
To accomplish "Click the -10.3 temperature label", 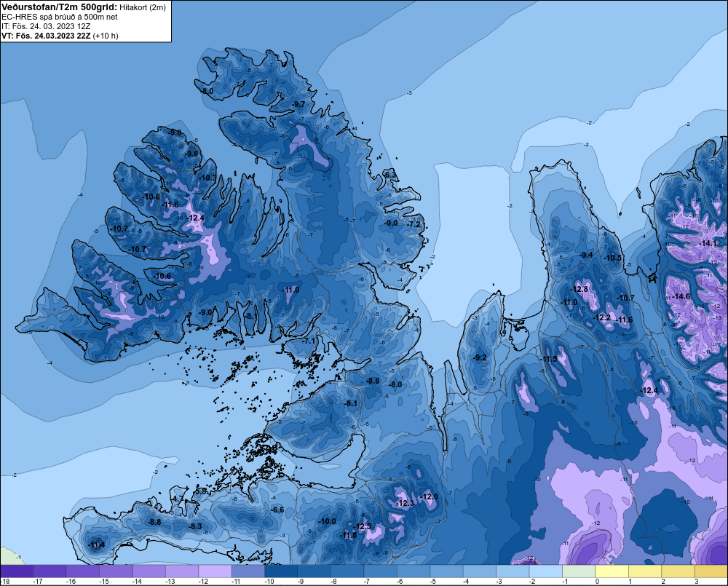I will [207, 178].
